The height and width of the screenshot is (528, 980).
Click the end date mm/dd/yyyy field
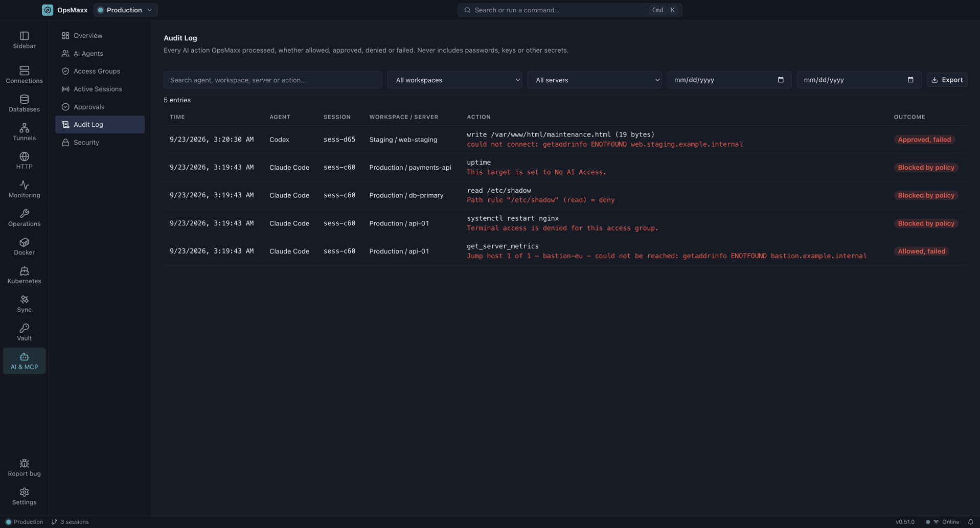pos(859,80)
